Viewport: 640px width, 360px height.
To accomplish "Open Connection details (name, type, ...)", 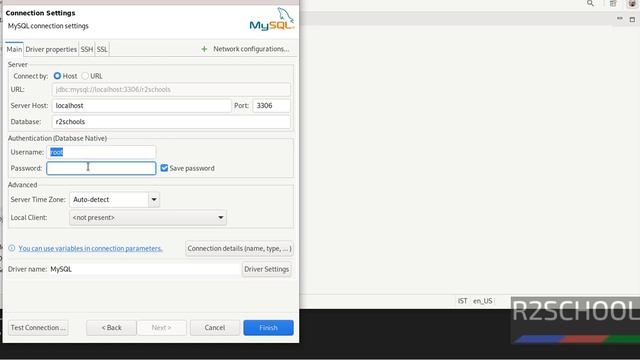I will tap(239, 248).
